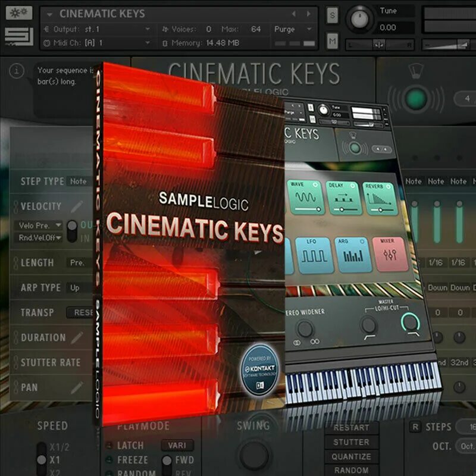Solo the instrument with the S button

point(333,15)
